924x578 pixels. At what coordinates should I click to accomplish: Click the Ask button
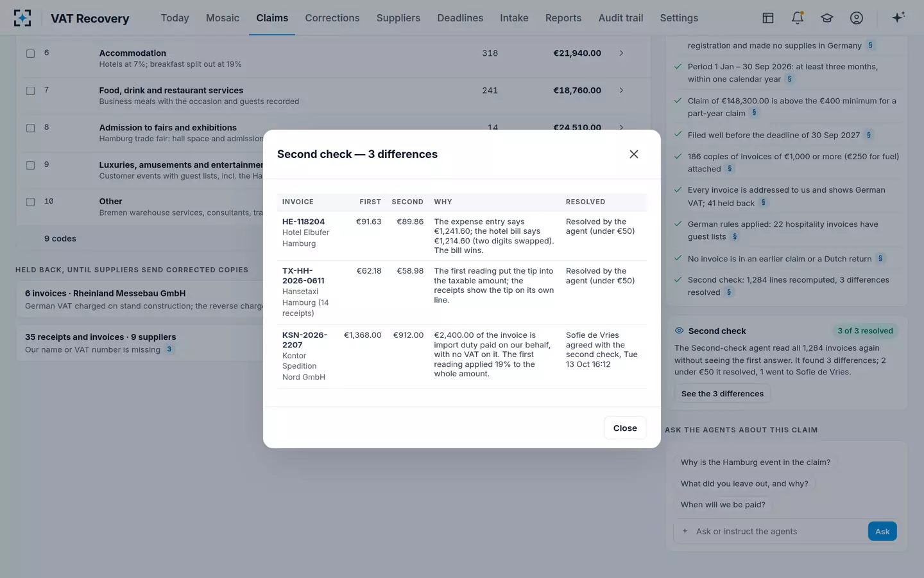[x=882, y=531]
